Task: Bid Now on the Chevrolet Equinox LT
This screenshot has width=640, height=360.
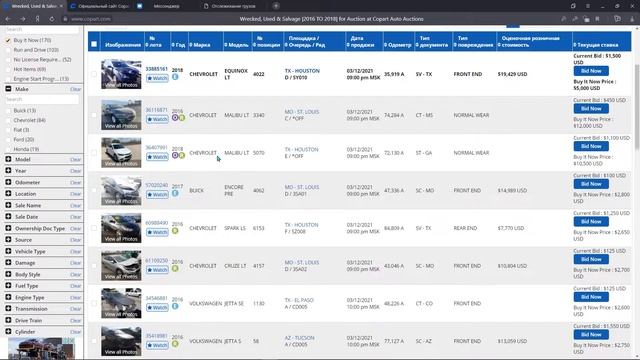Action: (591, 71)
